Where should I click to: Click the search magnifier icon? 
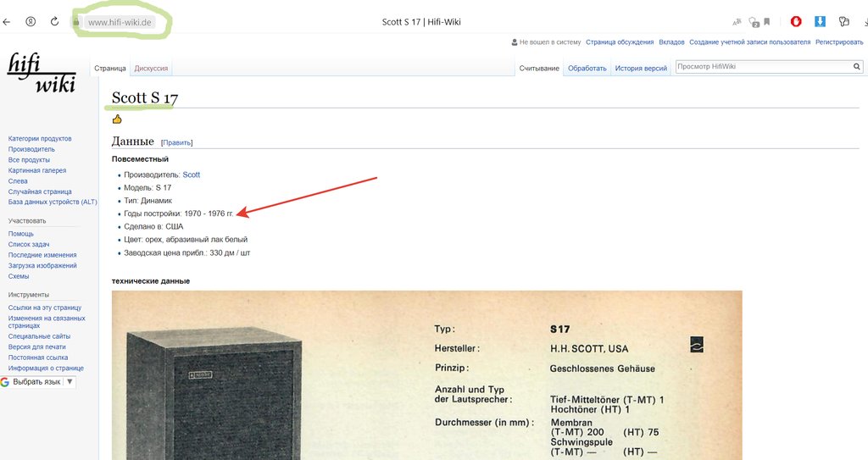pyautogui.click(x=856, y=66)
